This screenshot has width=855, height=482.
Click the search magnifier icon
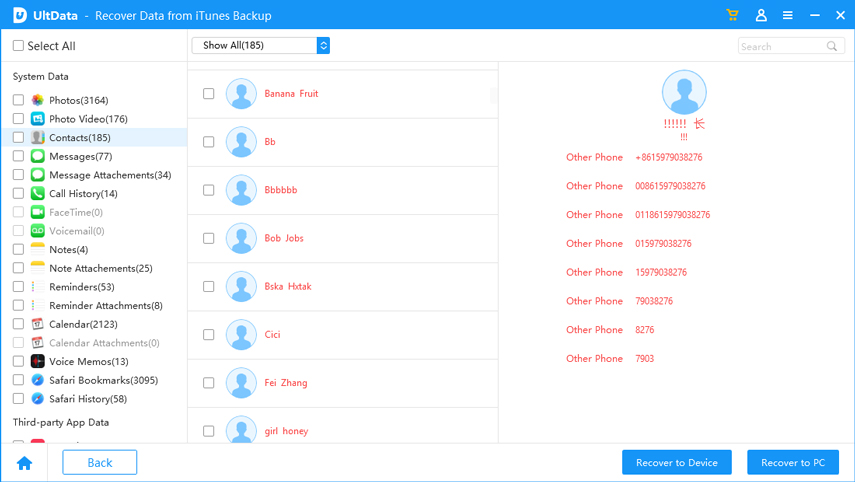[x=832, y=46]
